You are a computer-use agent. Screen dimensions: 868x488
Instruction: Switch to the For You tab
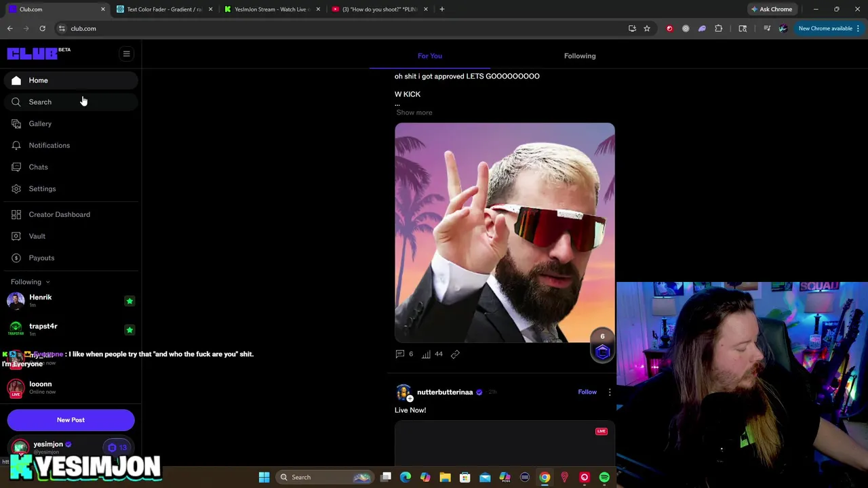(430, 56)
